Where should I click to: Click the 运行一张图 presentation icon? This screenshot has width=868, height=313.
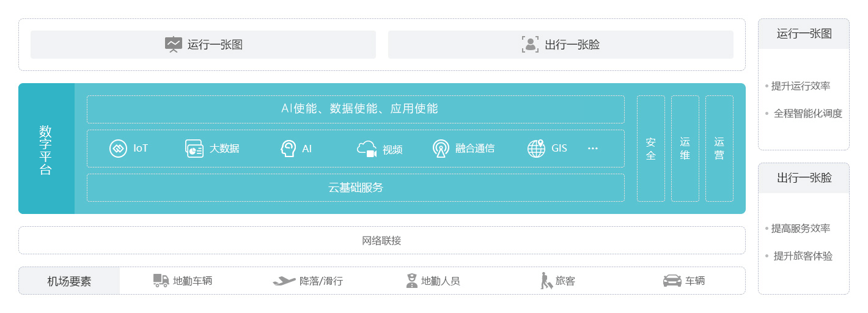[x=174, y=45]
